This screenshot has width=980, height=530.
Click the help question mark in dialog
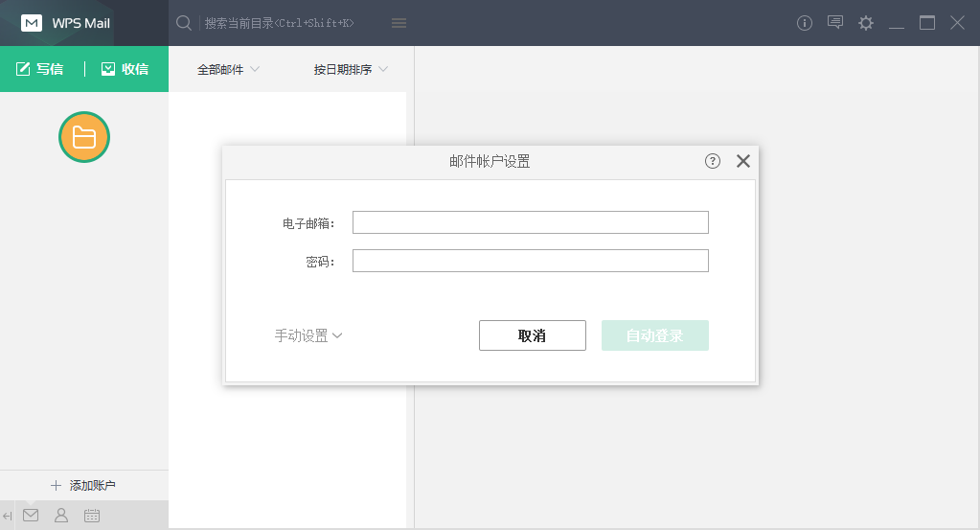713,161
